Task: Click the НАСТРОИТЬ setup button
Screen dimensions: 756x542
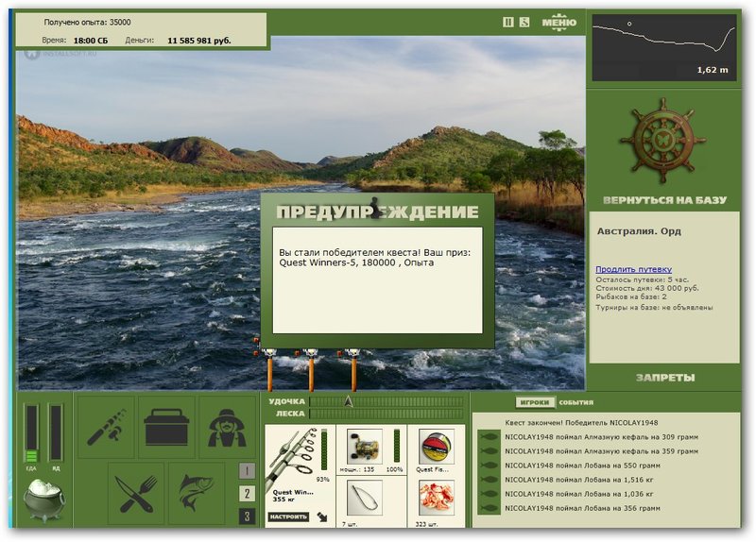Action: pos(288,517)
